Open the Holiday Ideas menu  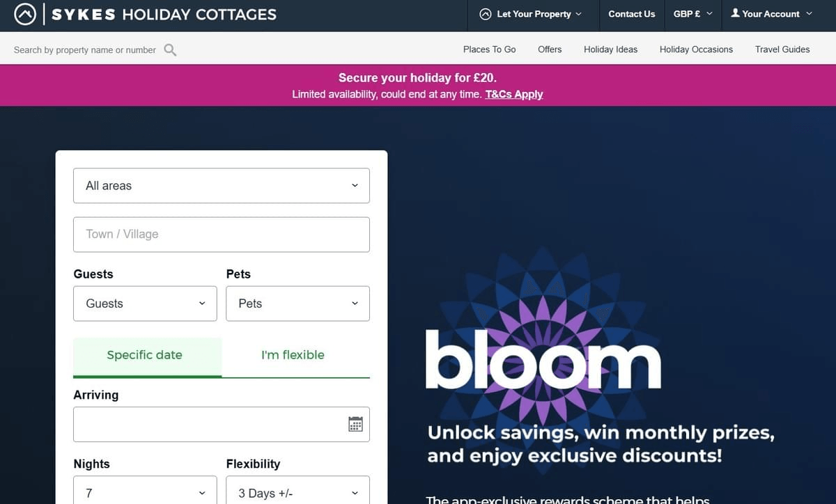pyautogui.click(x=610, y=49)
